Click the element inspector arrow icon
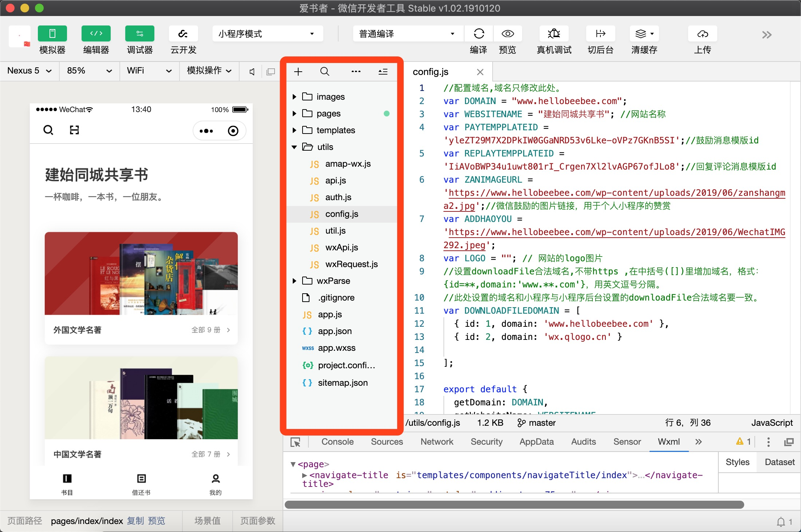The image size is (801, 532). pyautogui.click(x=296, y=442)
